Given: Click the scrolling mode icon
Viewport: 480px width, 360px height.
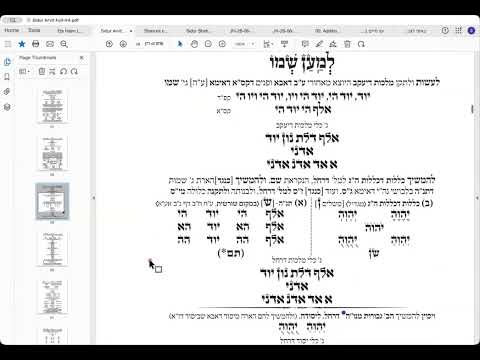Looking at the screenshot, I should click(284, 44).
